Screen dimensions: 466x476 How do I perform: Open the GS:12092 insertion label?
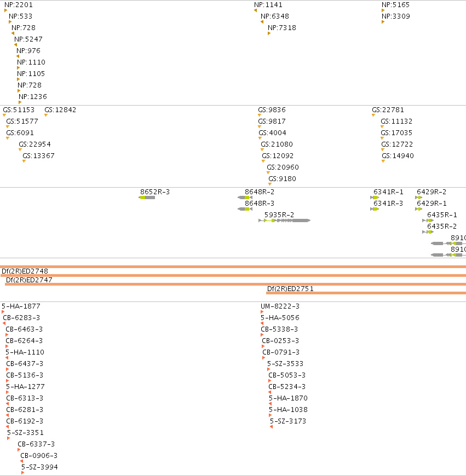tap(278, 156)
